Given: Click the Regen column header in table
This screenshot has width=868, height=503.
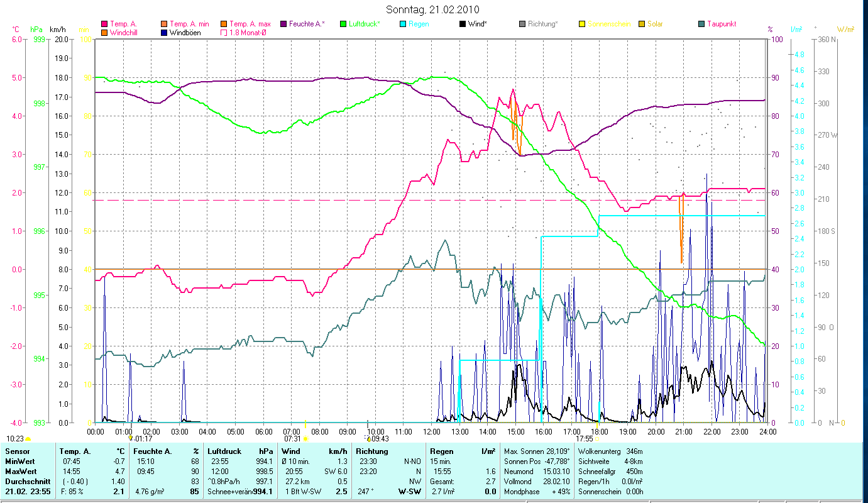Looking at the screenshot, I should [441, 451].
